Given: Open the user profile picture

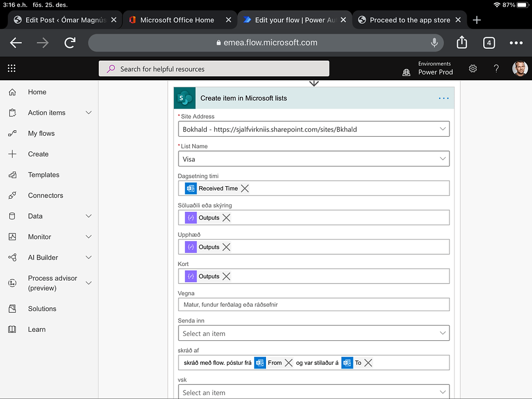Looking at the screenshot, I should [x=520, y=68].
